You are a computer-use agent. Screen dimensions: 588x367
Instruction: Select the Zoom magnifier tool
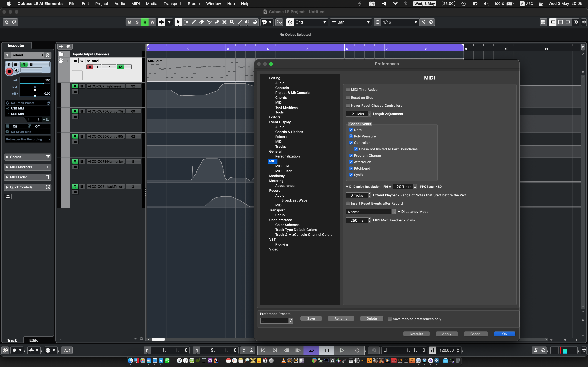point(232,22)
